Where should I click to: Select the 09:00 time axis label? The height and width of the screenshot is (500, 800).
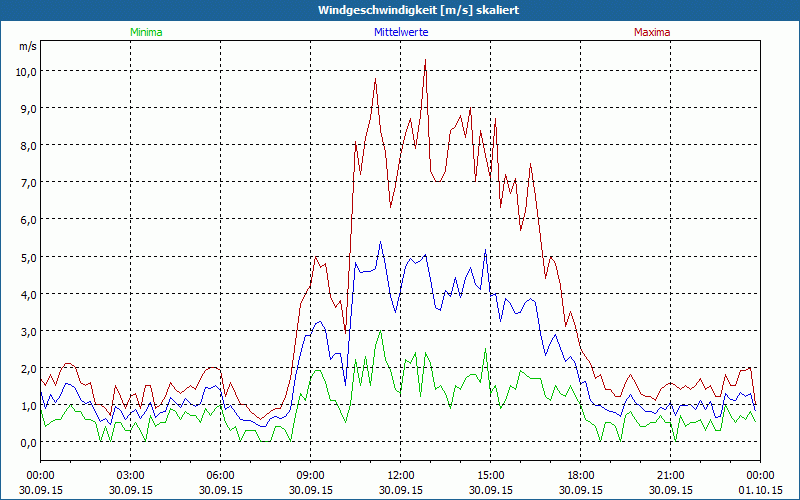click(311, 475)
